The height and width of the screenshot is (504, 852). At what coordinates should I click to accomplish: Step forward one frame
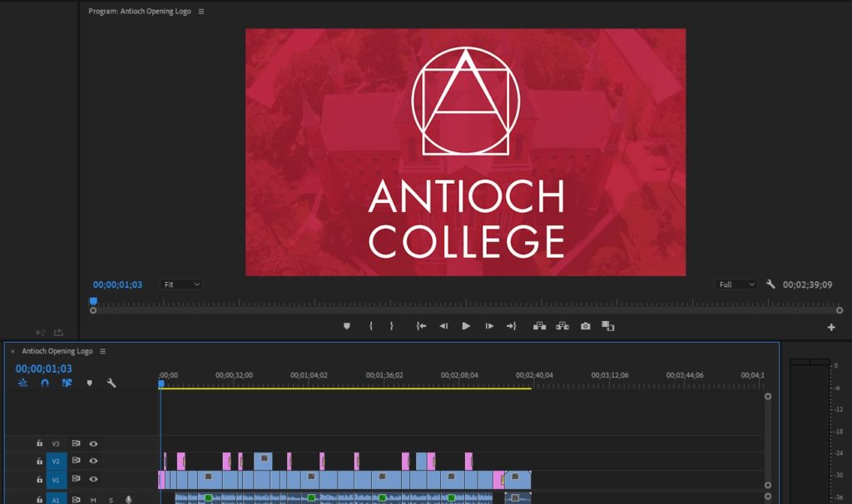coord(489,326)
